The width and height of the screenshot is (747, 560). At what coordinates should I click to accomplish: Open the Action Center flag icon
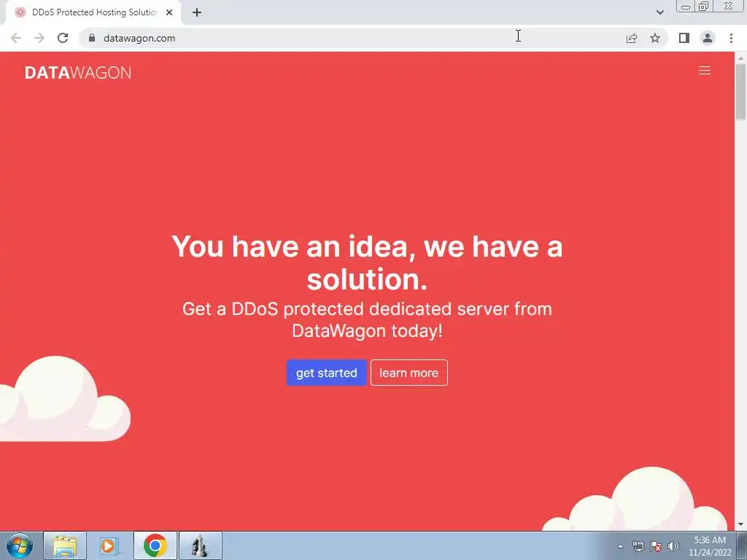tap(656, 546)
